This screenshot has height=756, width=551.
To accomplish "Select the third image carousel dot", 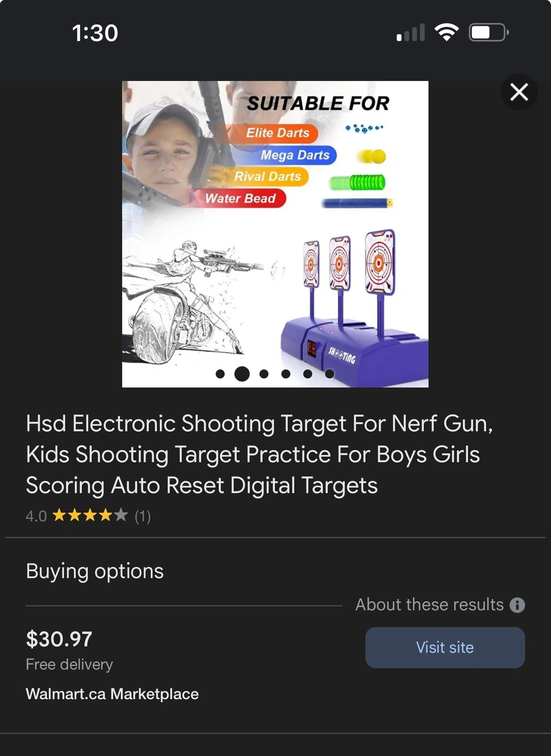I will (264, 374).
